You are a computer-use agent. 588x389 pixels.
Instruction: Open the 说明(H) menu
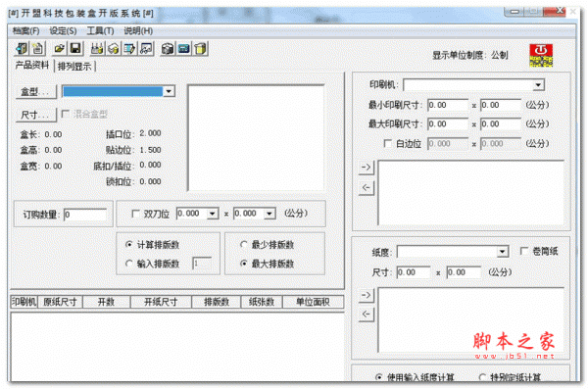[138, 30]
